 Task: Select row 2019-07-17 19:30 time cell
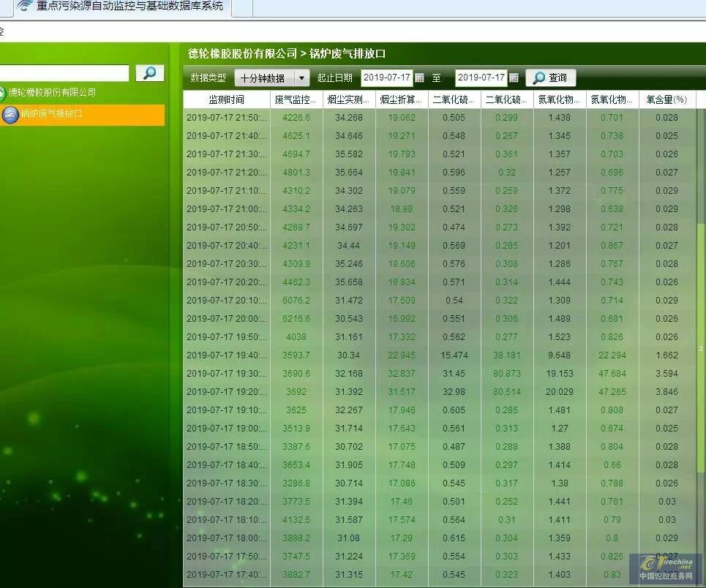coord(227,374)
